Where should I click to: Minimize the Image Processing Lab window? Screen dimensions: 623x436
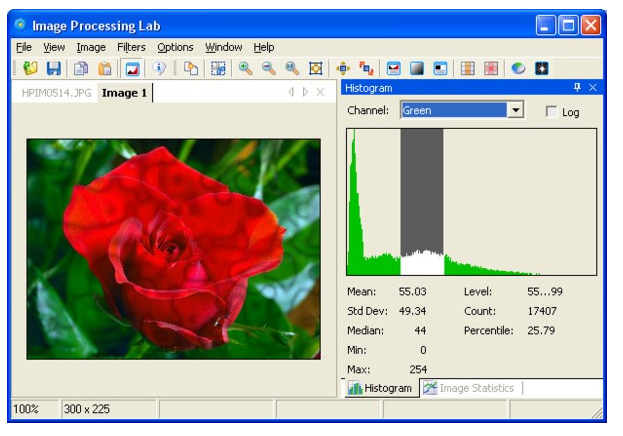546,26
